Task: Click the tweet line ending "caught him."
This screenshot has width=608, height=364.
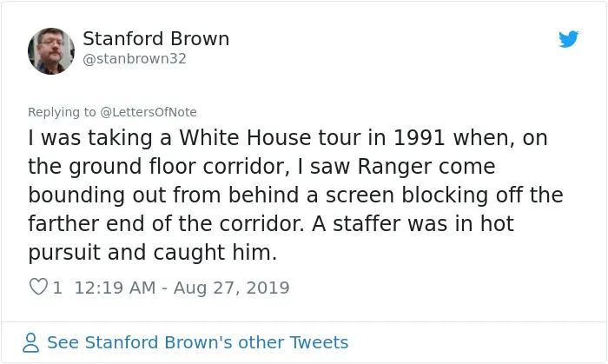Action: (152, 252)
